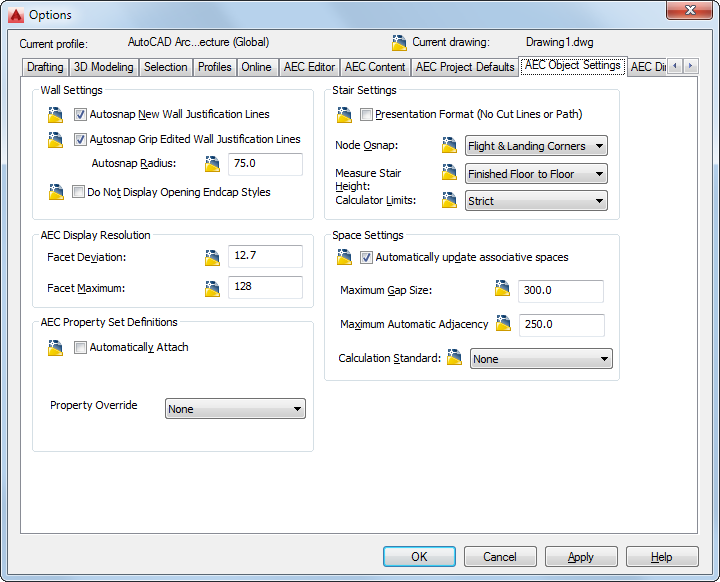The height and width of the screenshot is (582, 720).
Task: Click the Maximum Gap Size input field
Action: pyautogui.click(x=561, y=291)
